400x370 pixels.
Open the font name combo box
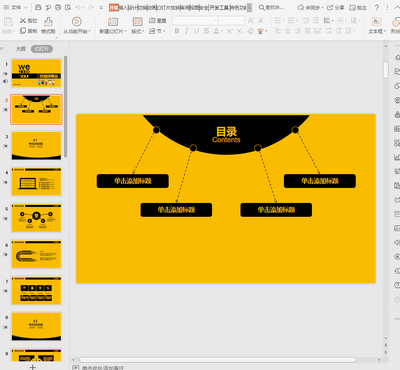(x=195, y=21)
